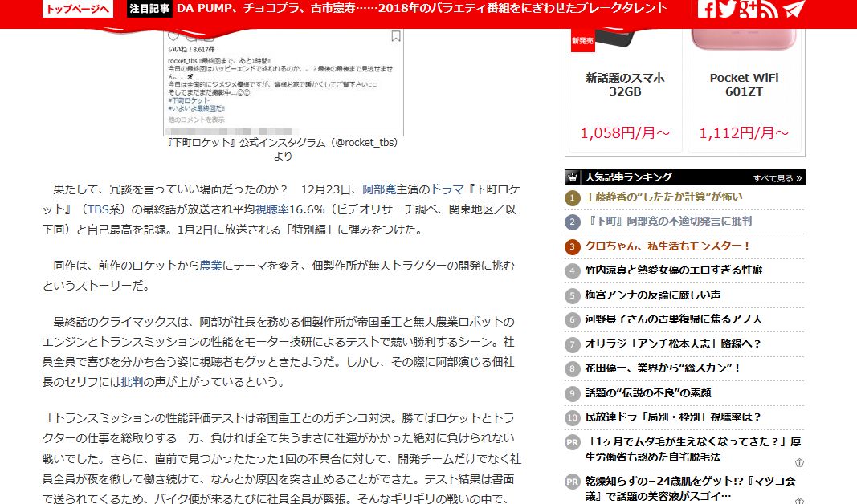This screenshot has width=857, height=504.
Task: Open 工藤静香の"したたか計算"が怖い article
Action: (663, 197)
